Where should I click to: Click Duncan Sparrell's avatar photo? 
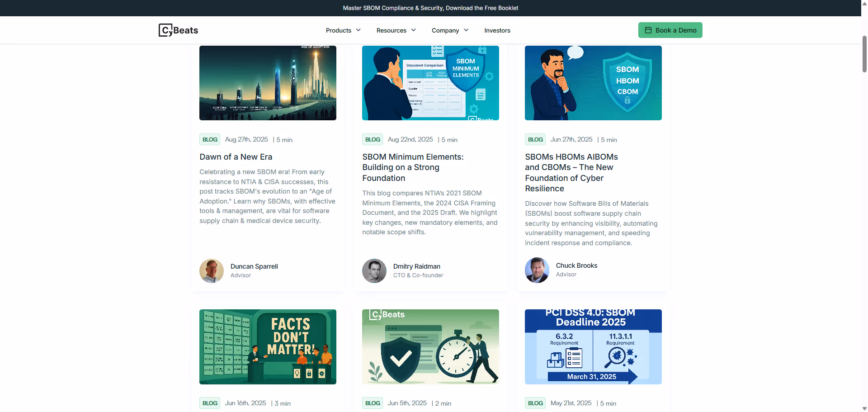click(212, 271)
